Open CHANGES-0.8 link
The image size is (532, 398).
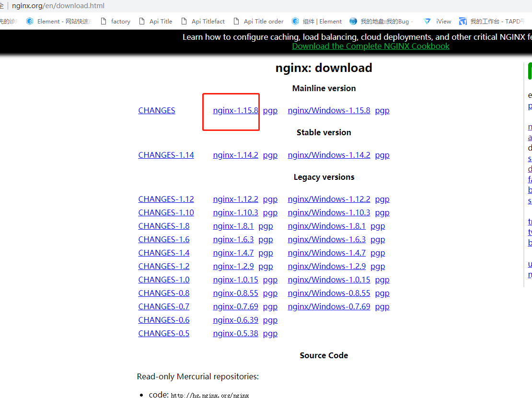(164, 293)
